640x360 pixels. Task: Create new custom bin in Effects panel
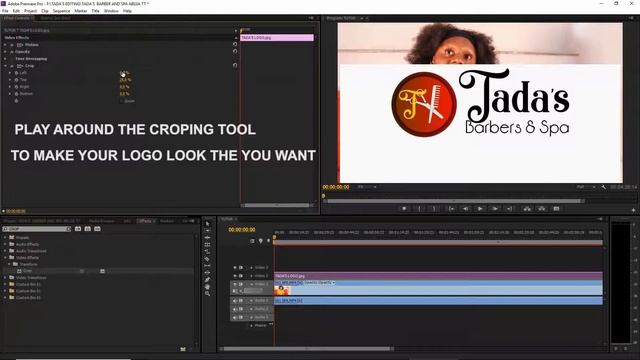pyautogui.click(x=183, y=349)
